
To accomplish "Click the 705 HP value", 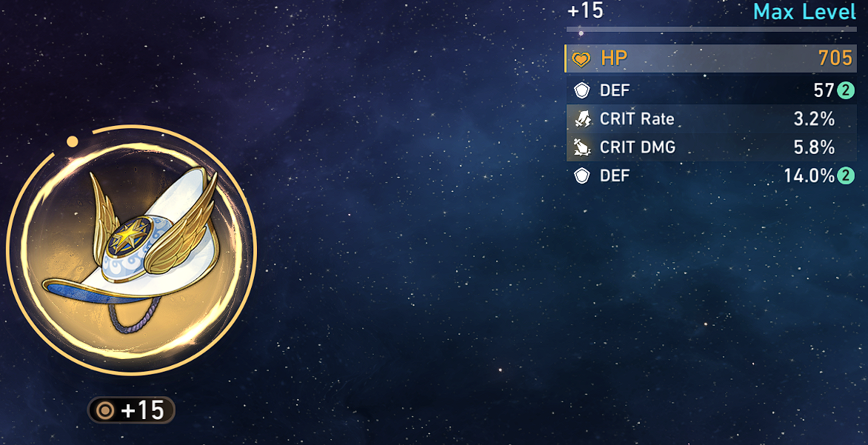I will pyautogui.click(x=835, y=58).
